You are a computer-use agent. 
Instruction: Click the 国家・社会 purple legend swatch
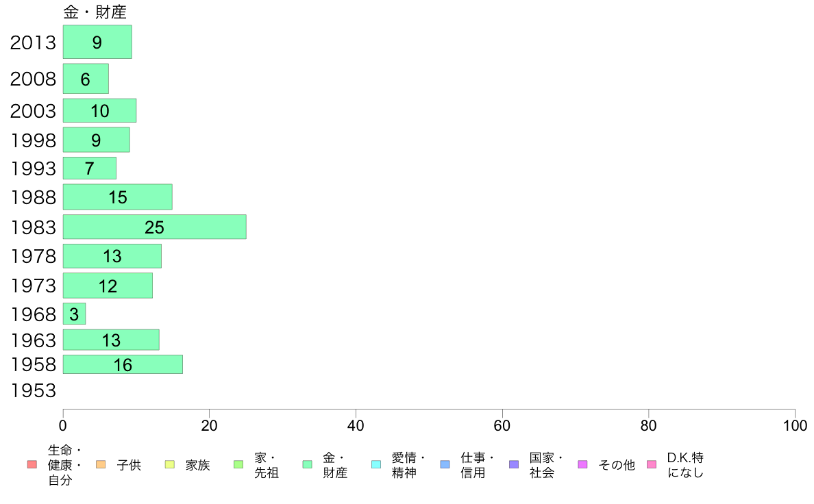[514, 464]
